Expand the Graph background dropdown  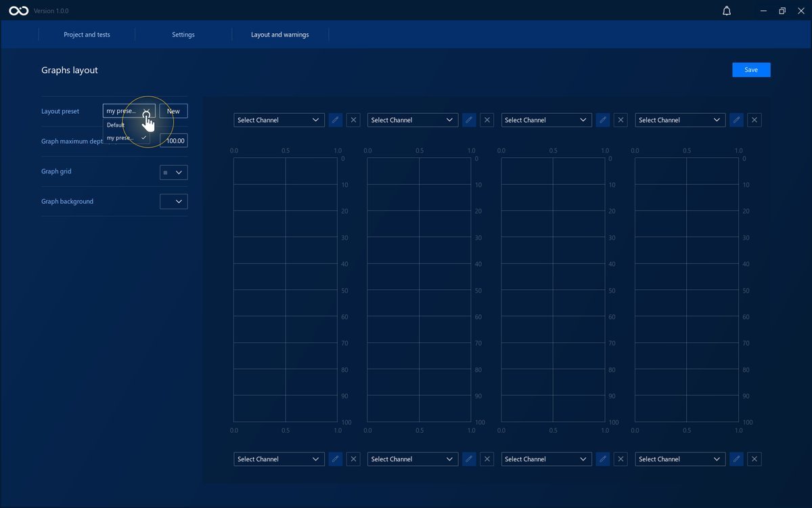pyautogui.click(x=174, y=201)
